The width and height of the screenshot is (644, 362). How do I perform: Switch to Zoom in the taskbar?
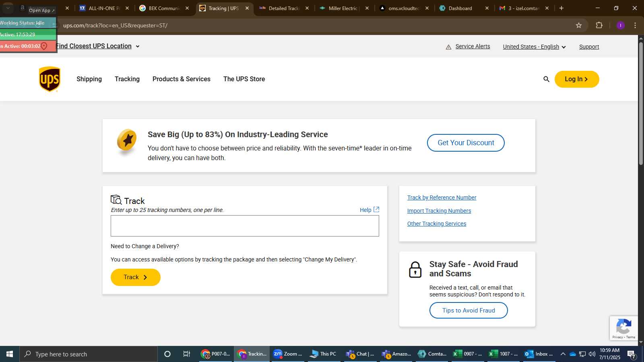click(287, 354)
